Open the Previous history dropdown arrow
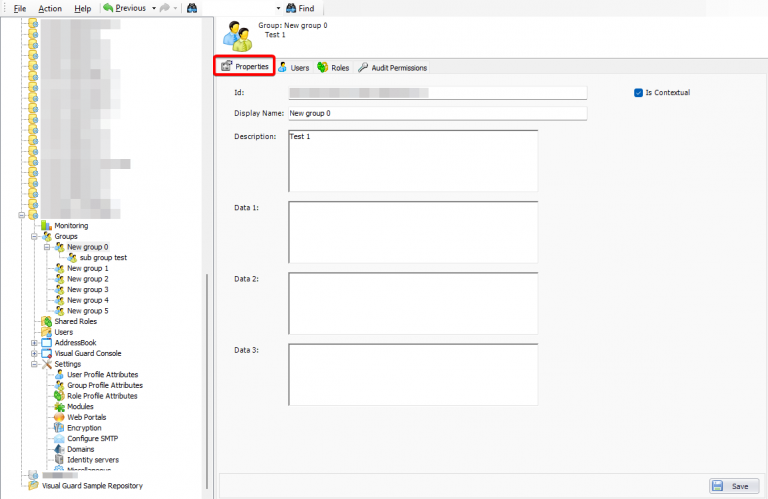Viewport: 768px width, 499px height. (154, 8)
